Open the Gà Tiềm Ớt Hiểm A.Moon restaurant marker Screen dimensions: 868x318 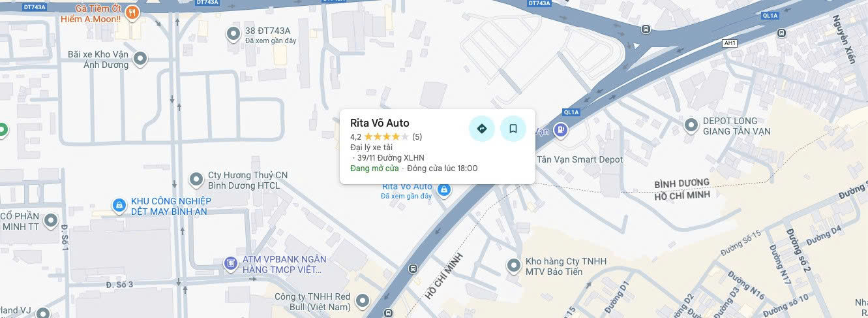tap(133, 13)
